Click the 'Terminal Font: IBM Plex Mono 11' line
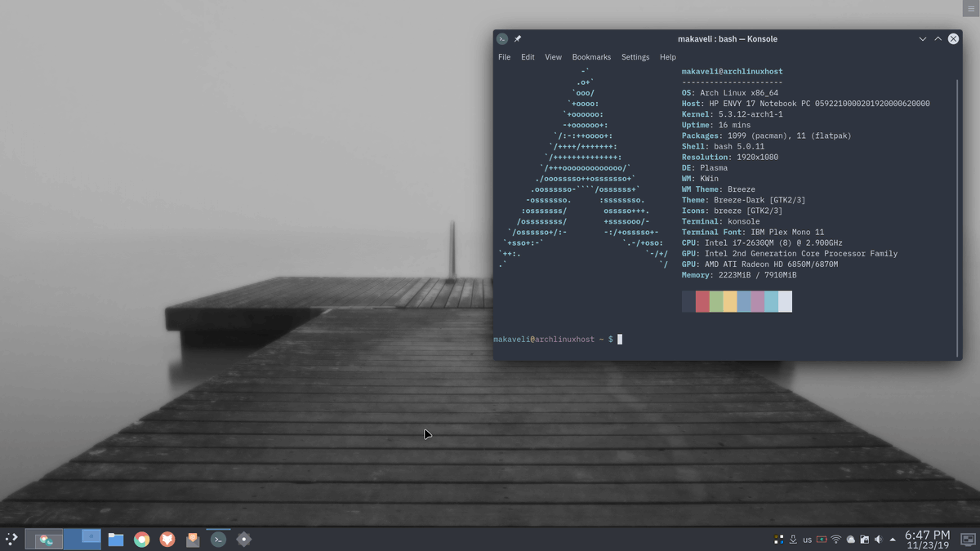Viewport: 980px width, 551px height. pyautogui.click(x=753, y=232)
